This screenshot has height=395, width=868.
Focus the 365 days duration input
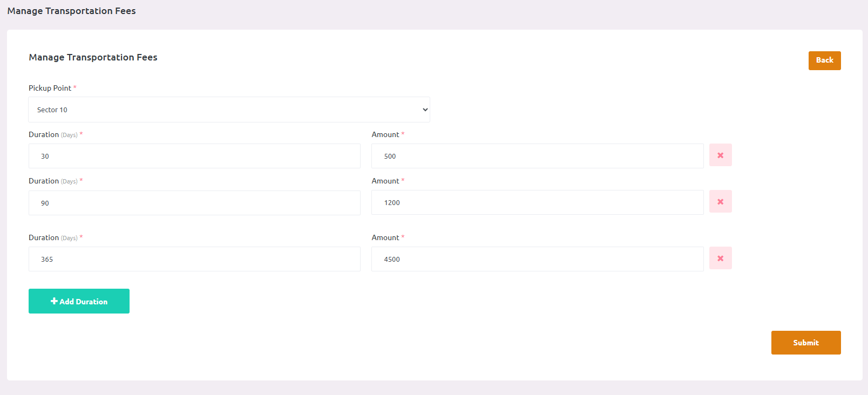(194, 259)
